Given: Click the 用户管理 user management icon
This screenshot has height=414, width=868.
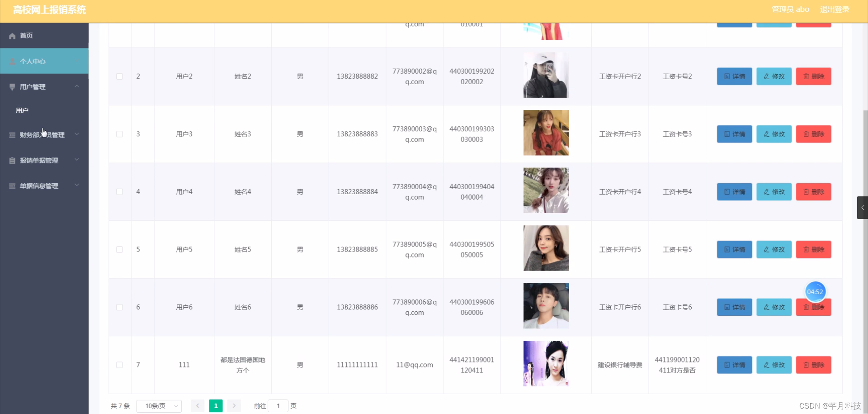Looking at the screenshot, I should click(11, 86).
